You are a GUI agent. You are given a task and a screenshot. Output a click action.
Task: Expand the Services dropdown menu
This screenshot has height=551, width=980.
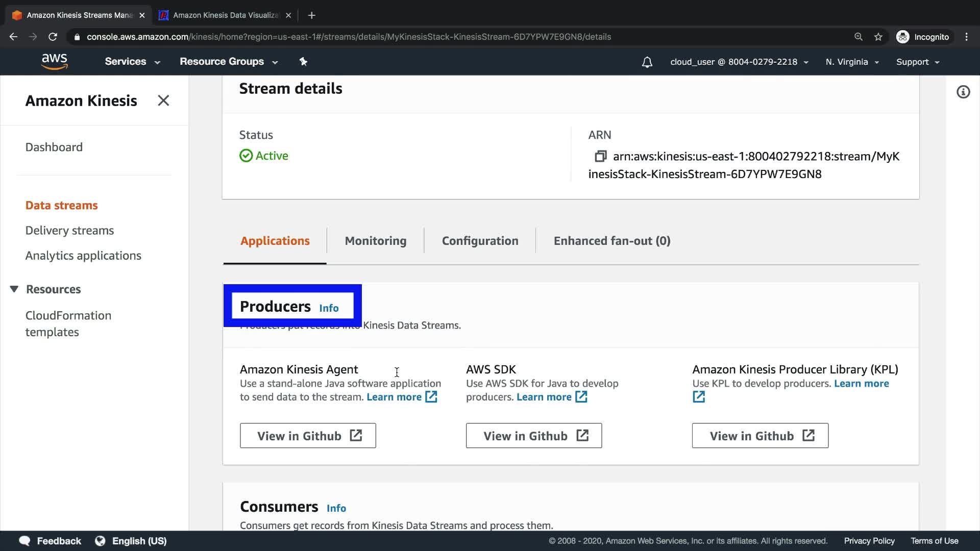(x=132, y=62)
